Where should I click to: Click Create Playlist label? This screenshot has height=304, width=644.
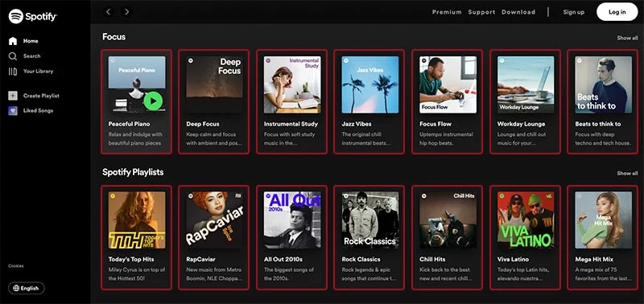(41, 96)
